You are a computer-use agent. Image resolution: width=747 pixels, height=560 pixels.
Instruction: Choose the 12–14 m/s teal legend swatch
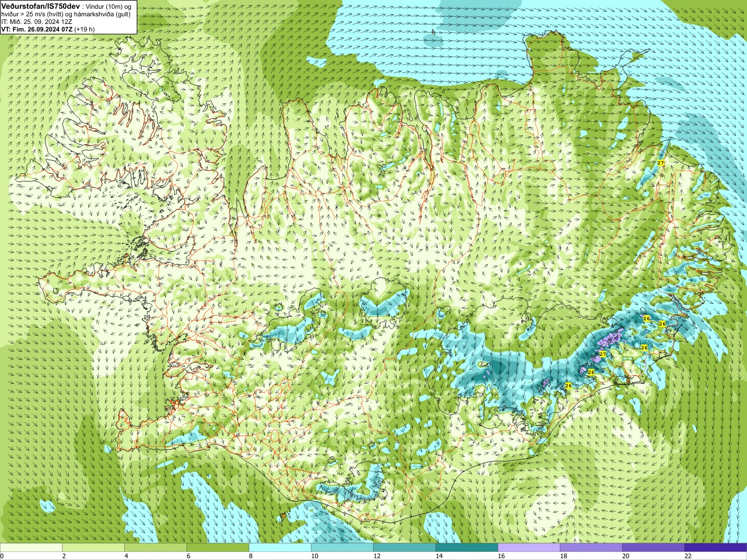404,548
